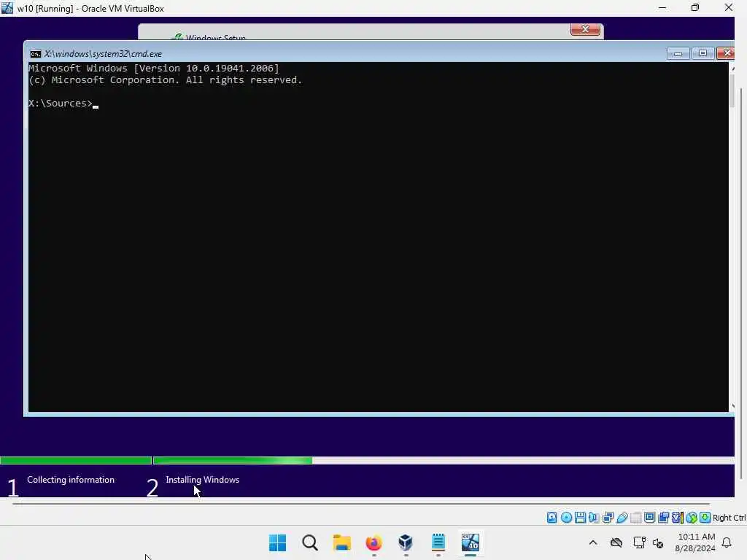Screen dimensions: 747x560
Task: Select the running w10 VM taskbar icon
Action: point(471,542)
